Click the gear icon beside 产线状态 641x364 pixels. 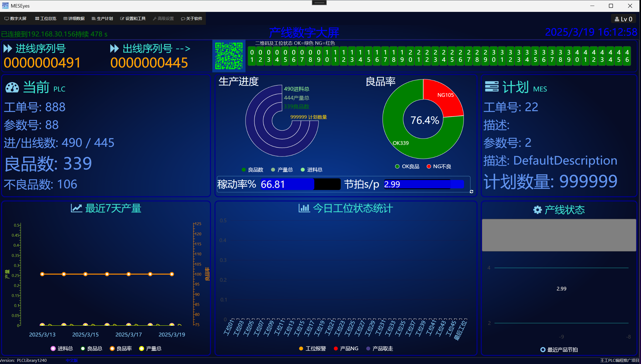click(537, 210)
